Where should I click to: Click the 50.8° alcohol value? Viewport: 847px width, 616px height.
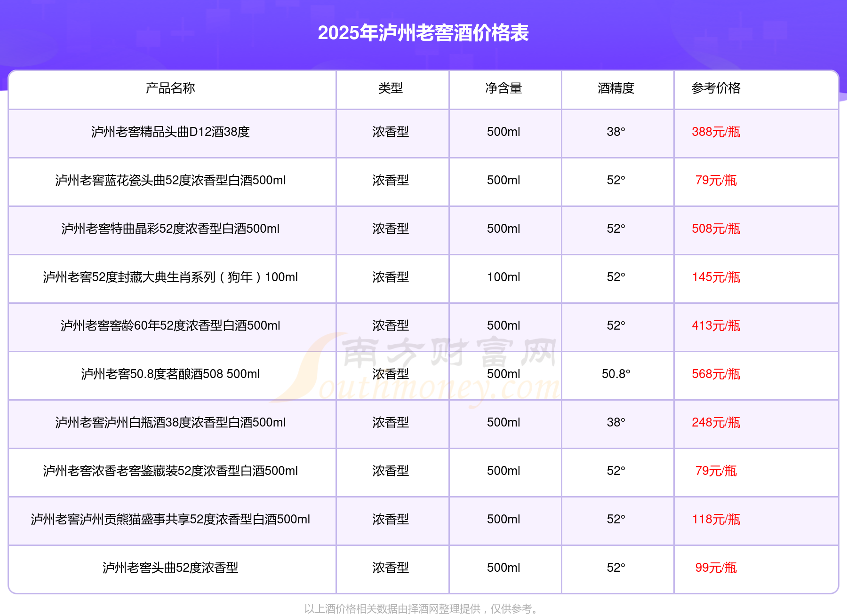pyautogui.click(x=616, y=374)
